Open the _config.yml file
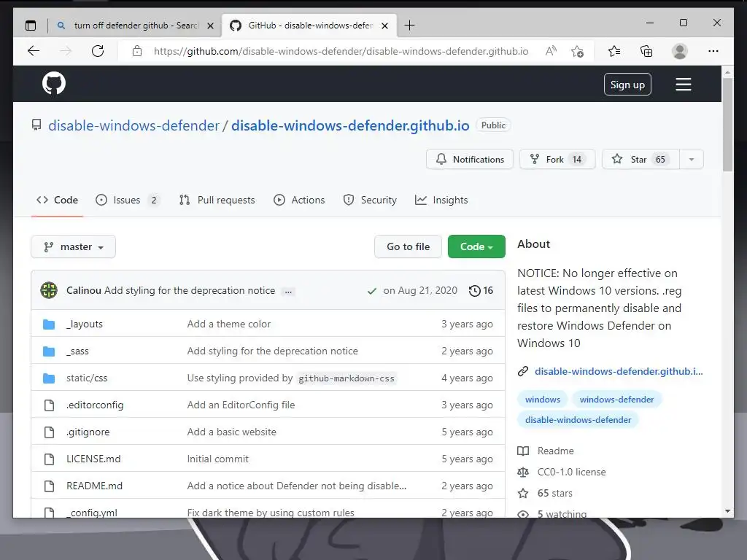This screenshot has height=560, width=747. coord(92,513)
